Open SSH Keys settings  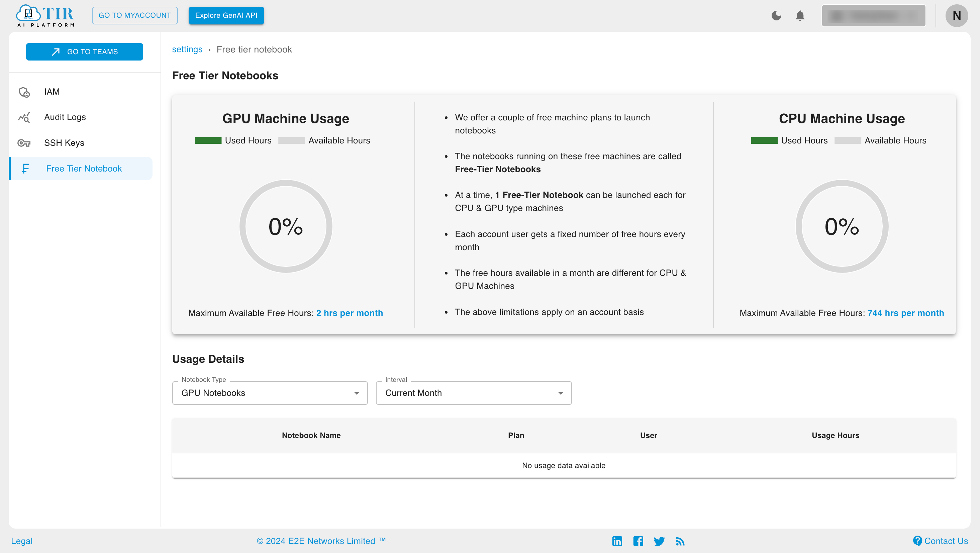click(64, 143)
